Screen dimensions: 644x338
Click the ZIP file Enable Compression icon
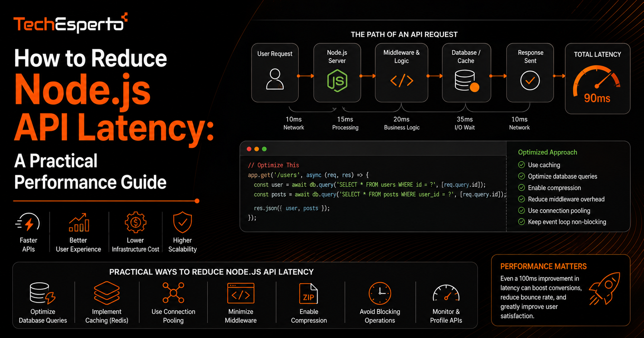coord(308,293)
